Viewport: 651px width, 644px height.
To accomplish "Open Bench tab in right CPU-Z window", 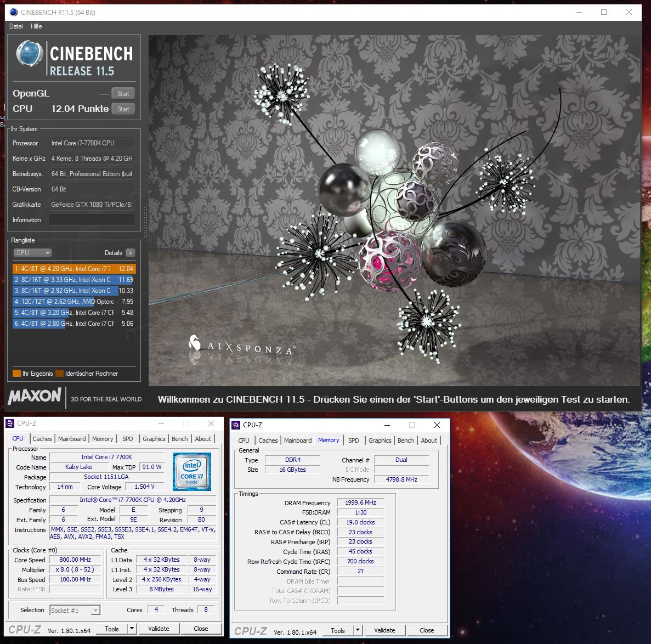I will [406, 440].
